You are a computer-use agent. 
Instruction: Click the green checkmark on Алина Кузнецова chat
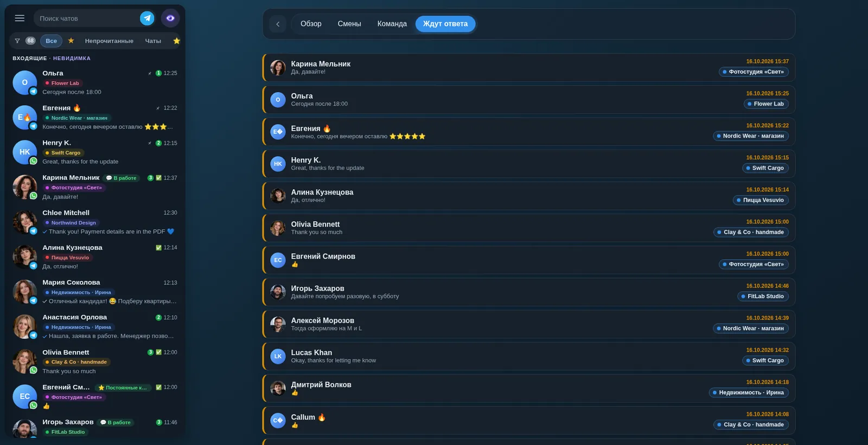point(158,248)
